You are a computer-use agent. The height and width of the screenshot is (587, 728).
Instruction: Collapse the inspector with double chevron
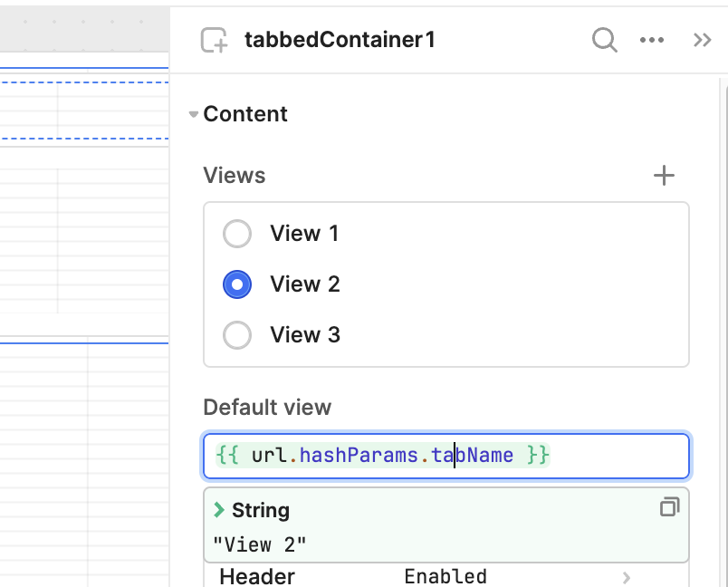tap(702, 40)
